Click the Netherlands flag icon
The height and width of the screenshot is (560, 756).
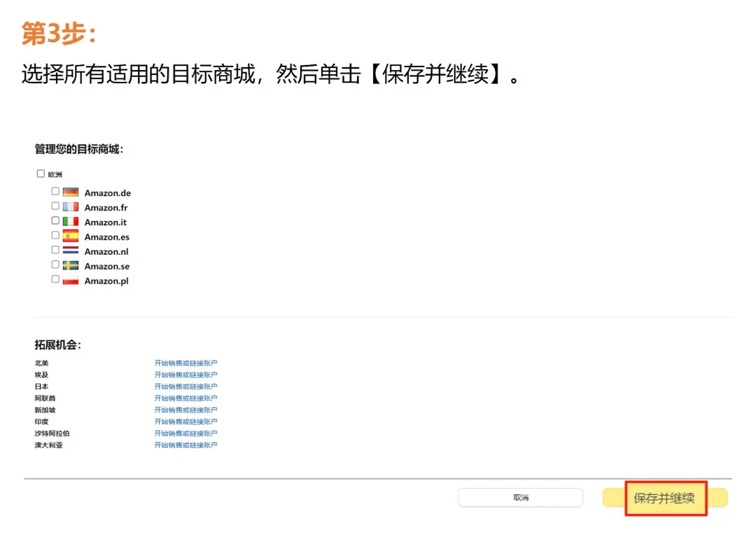(70, 251)
